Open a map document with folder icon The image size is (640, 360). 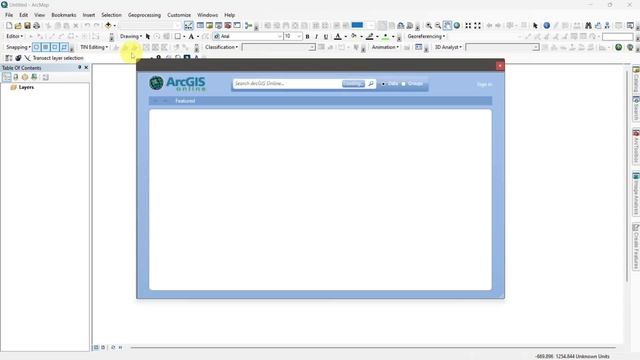point(18,26)
